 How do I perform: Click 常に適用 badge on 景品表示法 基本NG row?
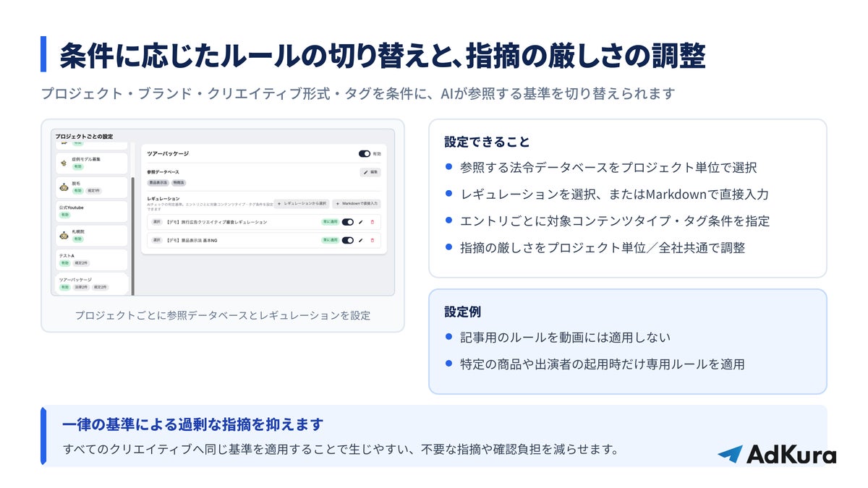[x=331, y=240]
